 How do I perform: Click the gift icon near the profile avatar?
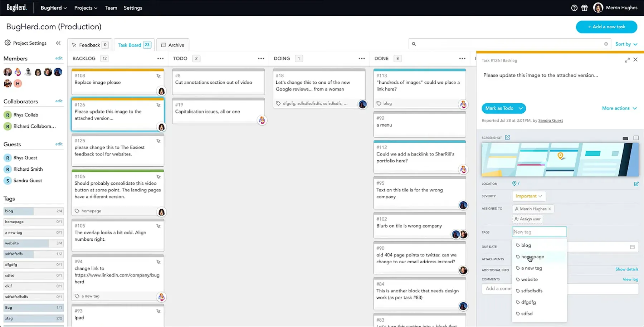click(585, 8)
